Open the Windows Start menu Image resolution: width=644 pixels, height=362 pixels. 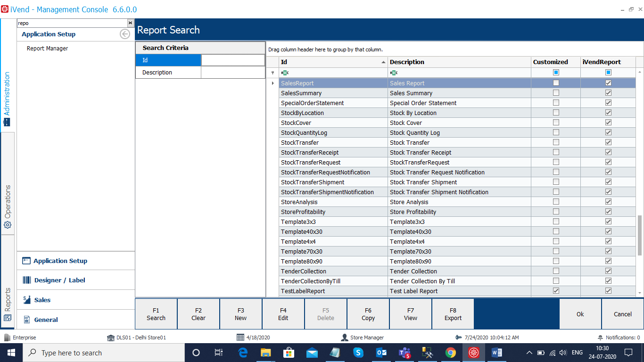[11, 353]
